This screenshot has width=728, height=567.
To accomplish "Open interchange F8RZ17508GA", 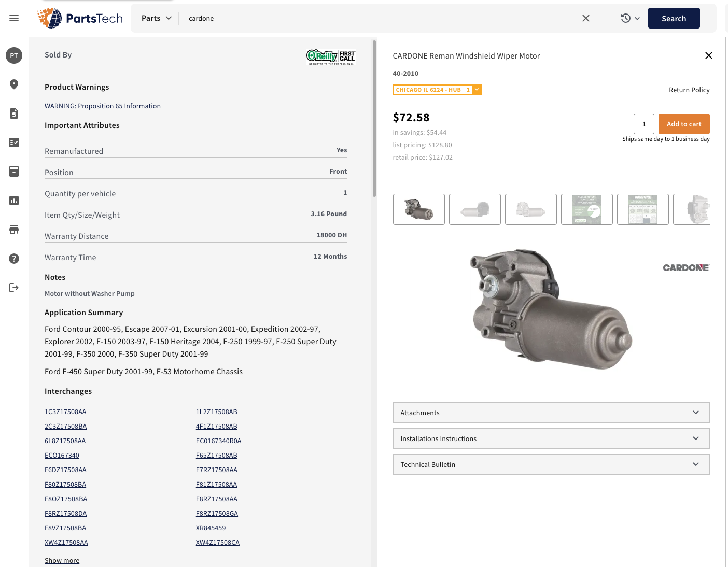I will pyautogui.click(x=217, y=513).
